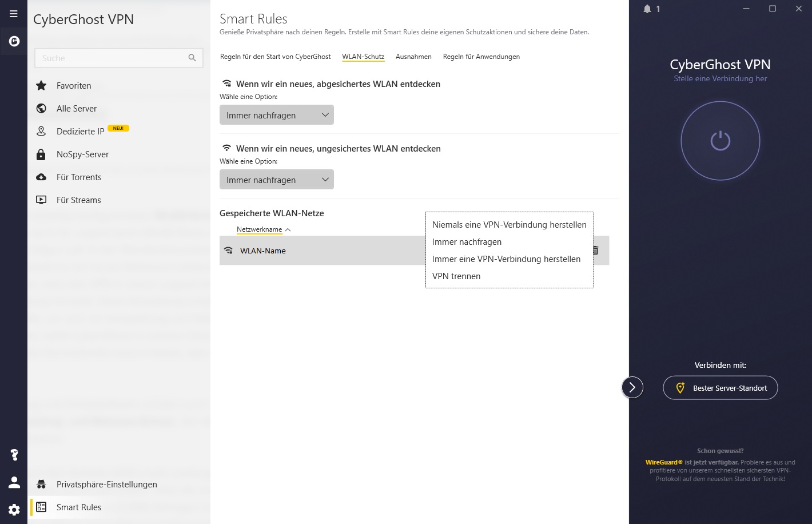
Task: Open account via user profile icon
Action: (x=14, y=482)
